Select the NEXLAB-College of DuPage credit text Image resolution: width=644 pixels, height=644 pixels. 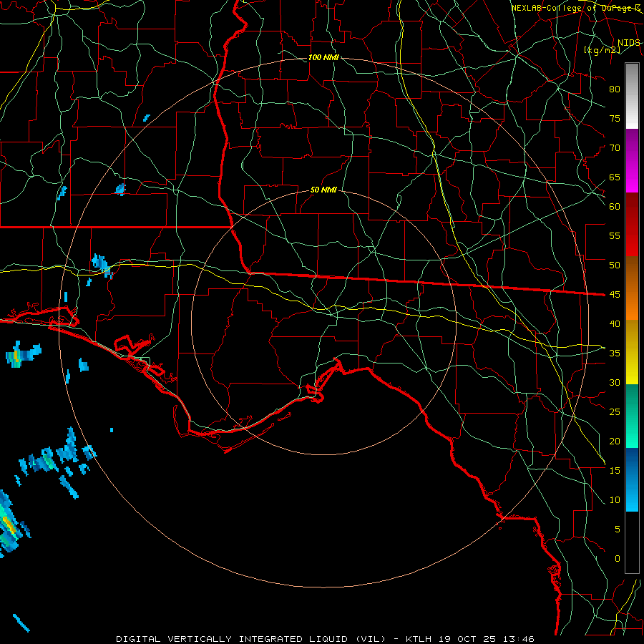575,8
